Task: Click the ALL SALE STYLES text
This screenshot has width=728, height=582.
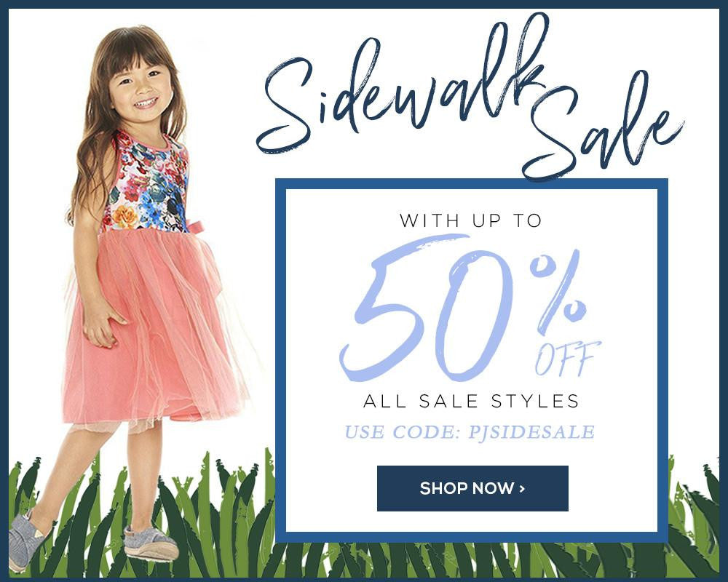Action: tap(471, 401)
